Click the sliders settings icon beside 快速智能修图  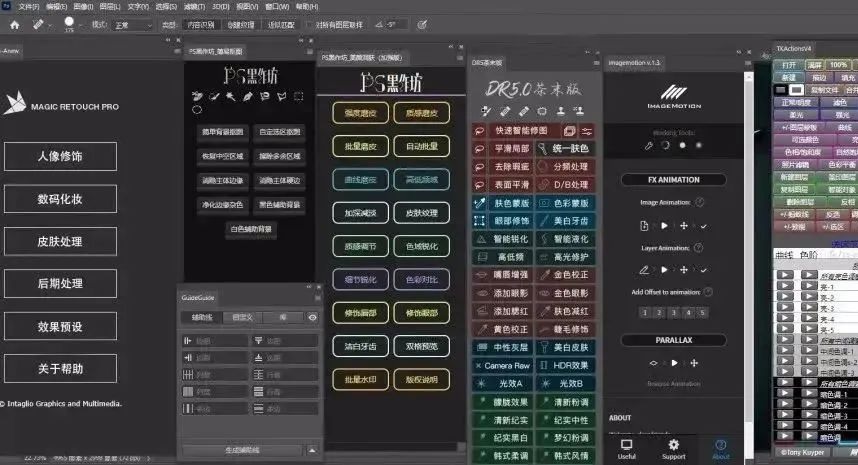click(x=587, y=131)
